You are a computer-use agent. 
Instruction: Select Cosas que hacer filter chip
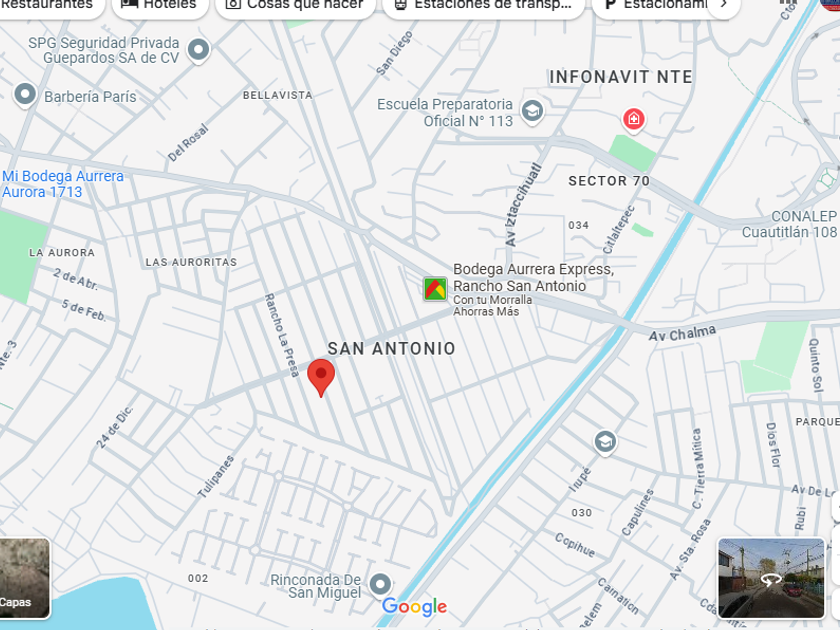click(295, 5)
